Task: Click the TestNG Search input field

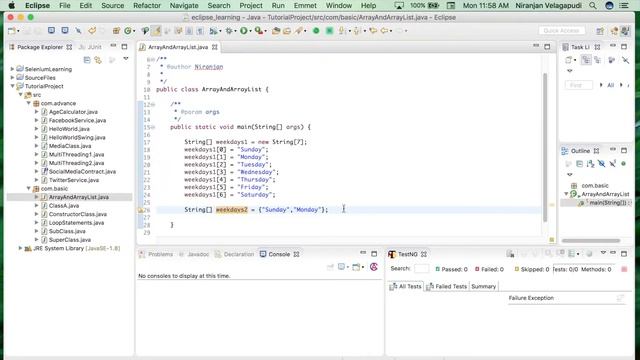Action: (421, 269)
